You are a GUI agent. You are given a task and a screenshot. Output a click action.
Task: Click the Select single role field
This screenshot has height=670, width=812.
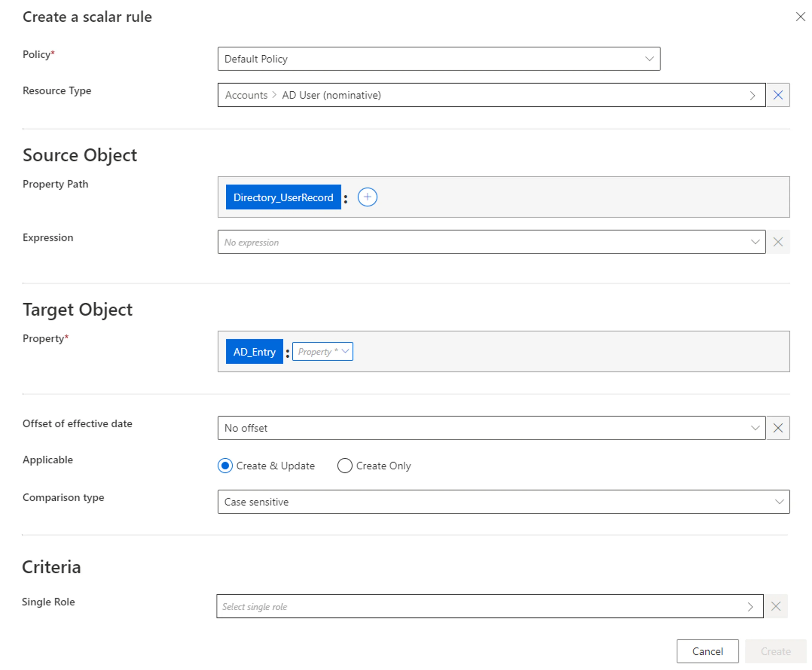click(x=490, y=606)
